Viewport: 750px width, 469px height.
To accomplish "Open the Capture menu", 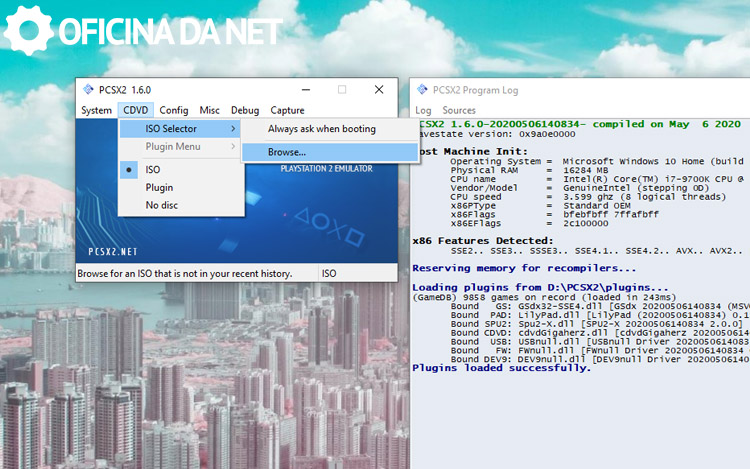I will click(287, 110).
